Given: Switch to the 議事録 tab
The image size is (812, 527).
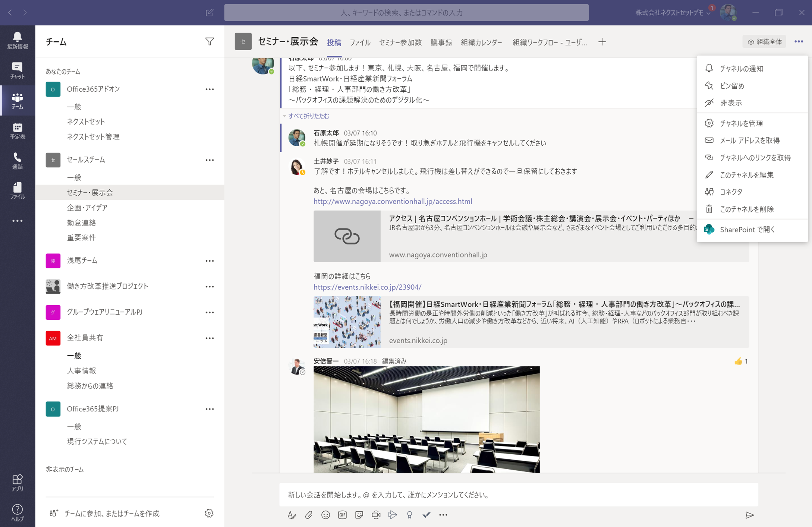Looking at the screenshot, I should (x=441, y=42).
